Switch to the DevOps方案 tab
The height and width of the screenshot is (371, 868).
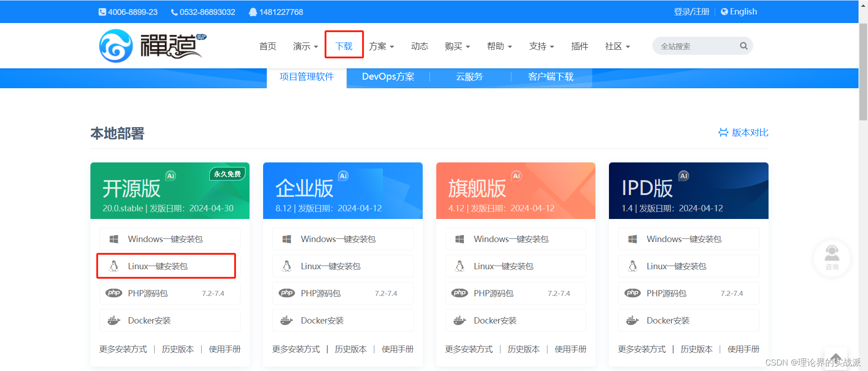point(388,77)
